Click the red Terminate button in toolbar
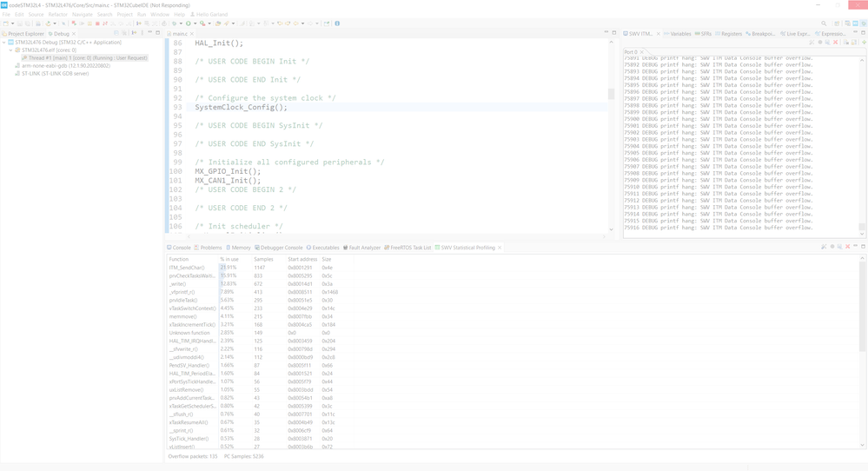 [97, 23]
